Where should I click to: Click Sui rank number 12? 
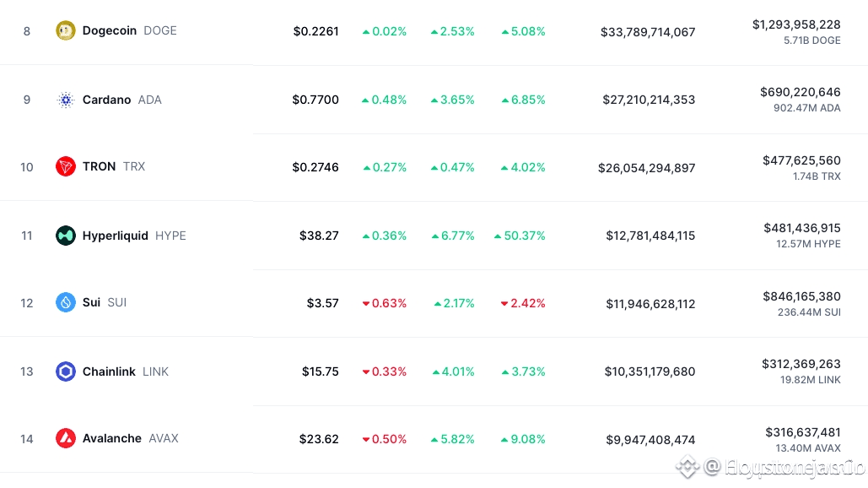[27, 303]
